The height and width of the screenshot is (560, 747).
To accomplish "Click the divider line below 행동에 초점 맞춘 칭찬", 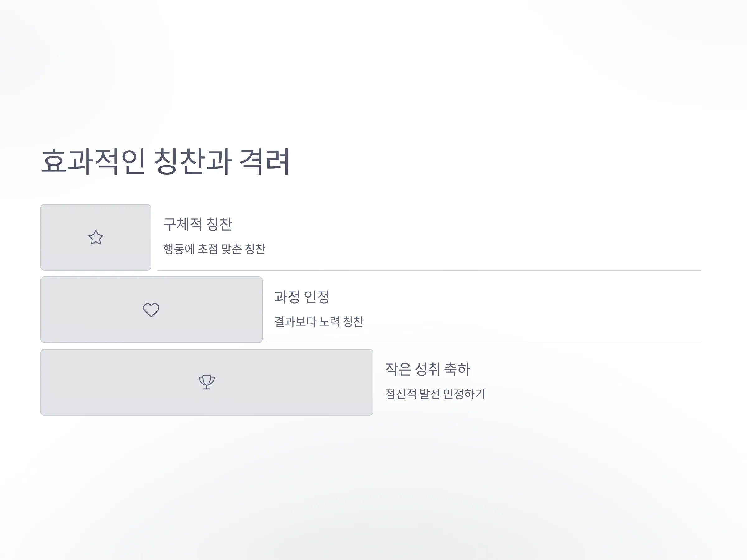I will [429, 271].
